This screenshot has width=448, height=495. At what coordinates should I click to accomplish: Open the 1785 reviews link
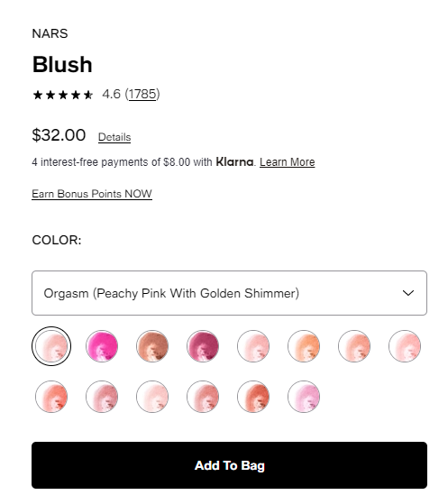click(142, 94)
